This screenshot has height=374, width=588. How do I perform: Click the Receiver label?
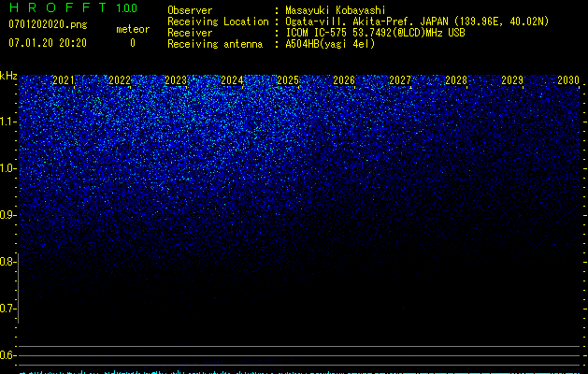pyautogui.click(x=190, y=33)
